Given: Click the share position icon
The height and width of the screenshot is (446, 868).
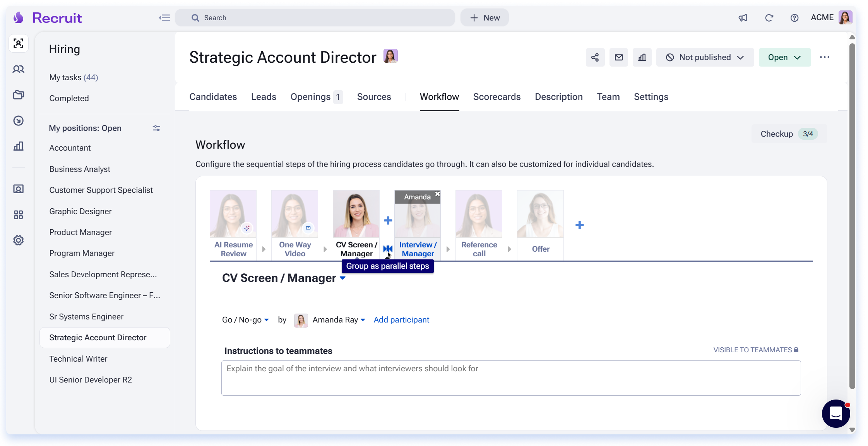Looking at the screenshot, I should coord(595,57).
